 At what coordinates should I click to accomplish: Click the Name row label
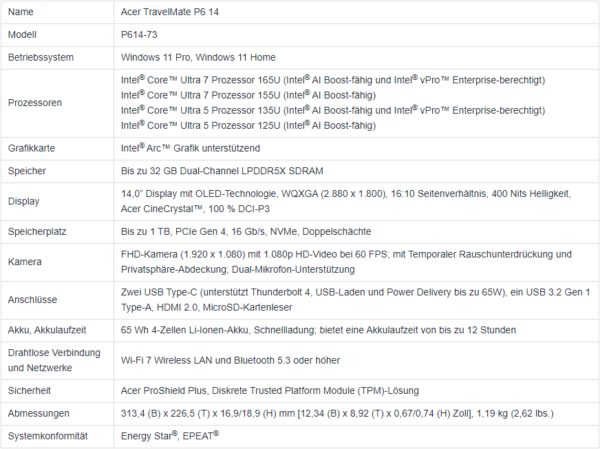pos(21,12)
